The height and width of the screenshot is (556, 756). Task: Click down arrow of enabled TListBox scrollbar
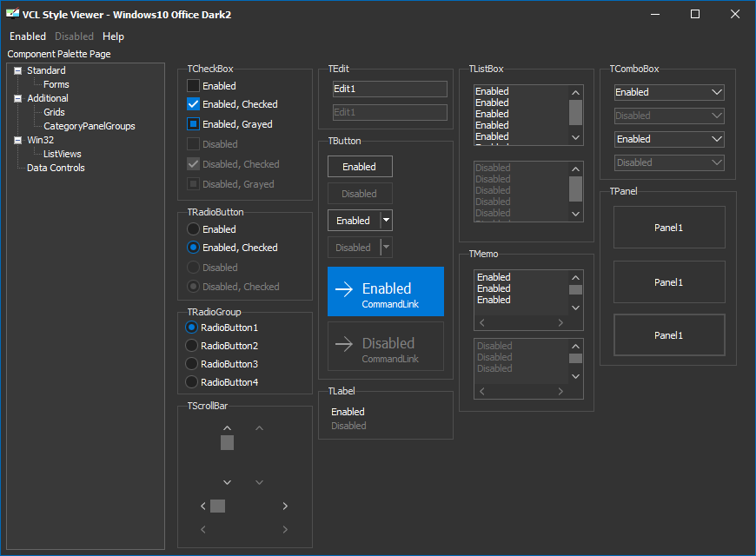click(x=575, y=137)
